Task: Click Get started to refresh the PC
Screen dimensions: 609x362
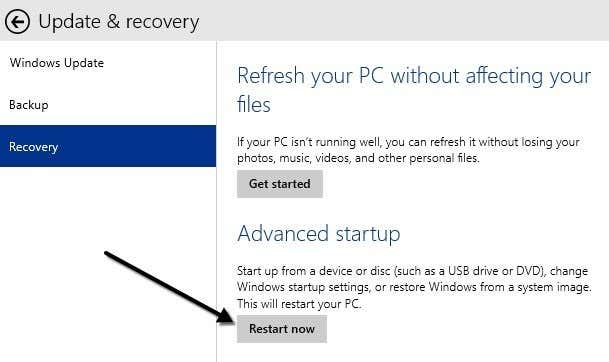Action: point(280,184)
